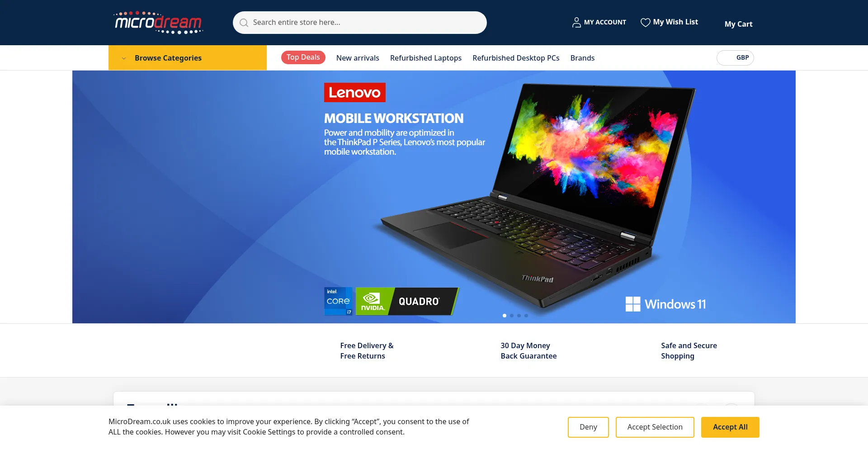This screenshot has height=449, width=868.
Task: Focus the store search field
Action: [x=360, y=23]
